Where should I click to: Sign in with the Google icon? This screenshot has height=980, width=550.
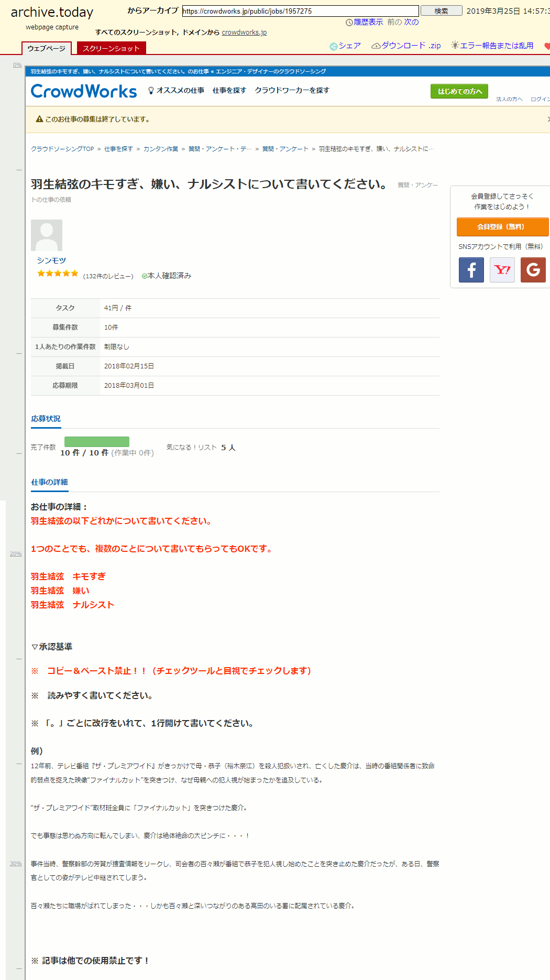tap(533, 270)
